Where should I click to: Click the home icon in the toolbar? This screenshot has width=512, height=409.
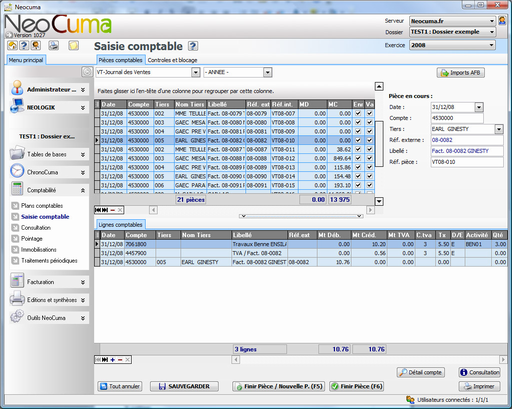pyautogui.click(x=13, y=45)
